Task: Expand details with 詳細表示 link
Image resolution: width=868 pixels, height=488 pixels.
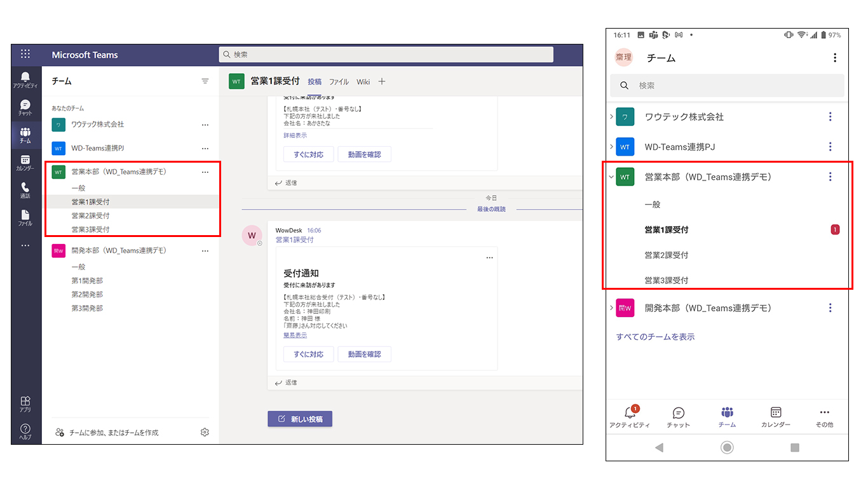Action: tap(295, 135)
